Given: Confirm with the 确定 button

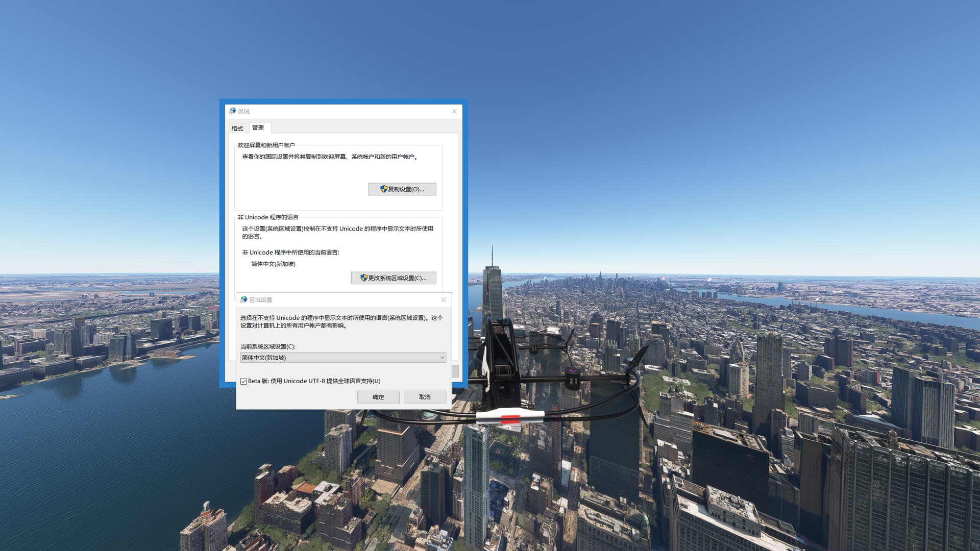Looking at the screenshot, I should [378, 397].
